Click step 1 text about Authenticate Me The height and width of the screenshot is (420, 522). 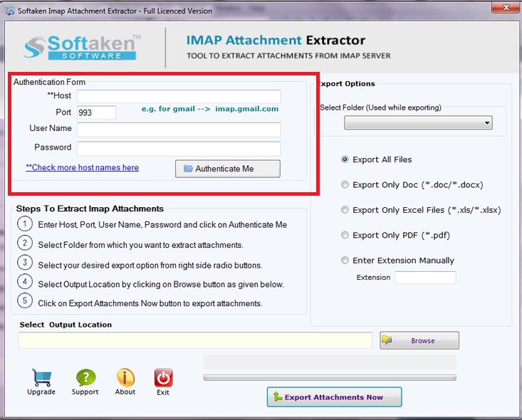click(x=162, y=225)
